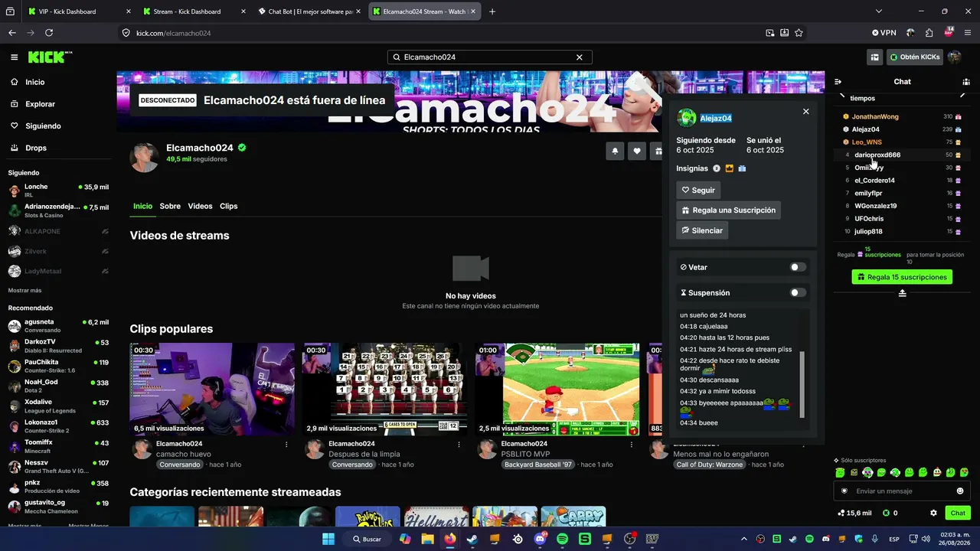Screen dimensions: 980x551
Task: Switch to Stream - Kick Dashboard browser tab
Action: (194, 11)
